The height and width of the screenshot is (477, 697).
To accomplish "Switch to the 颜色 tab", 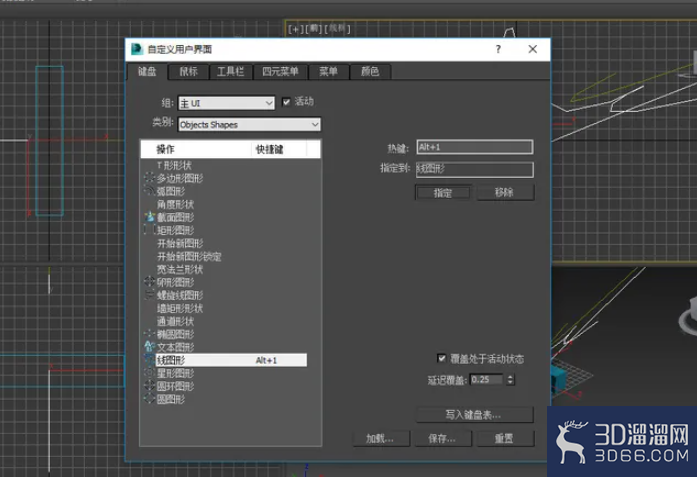I will coord(370,72).
